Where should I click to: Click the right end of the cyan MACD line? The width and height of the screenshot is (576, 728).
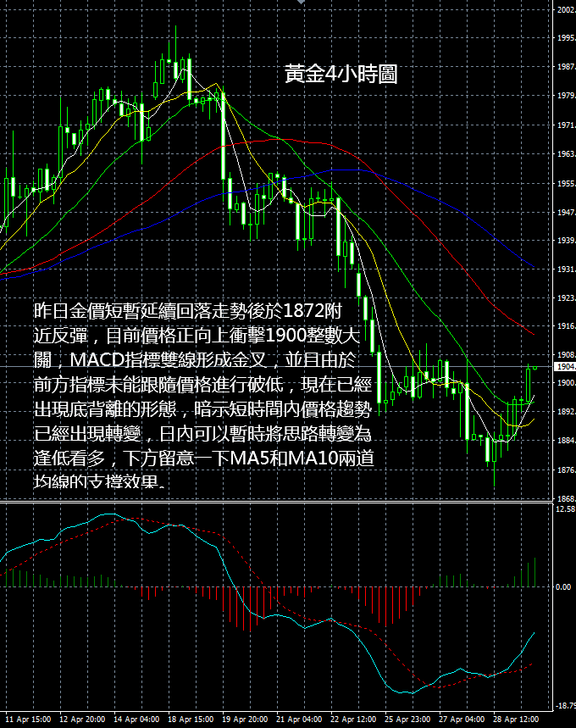click(x=534, y=633)
